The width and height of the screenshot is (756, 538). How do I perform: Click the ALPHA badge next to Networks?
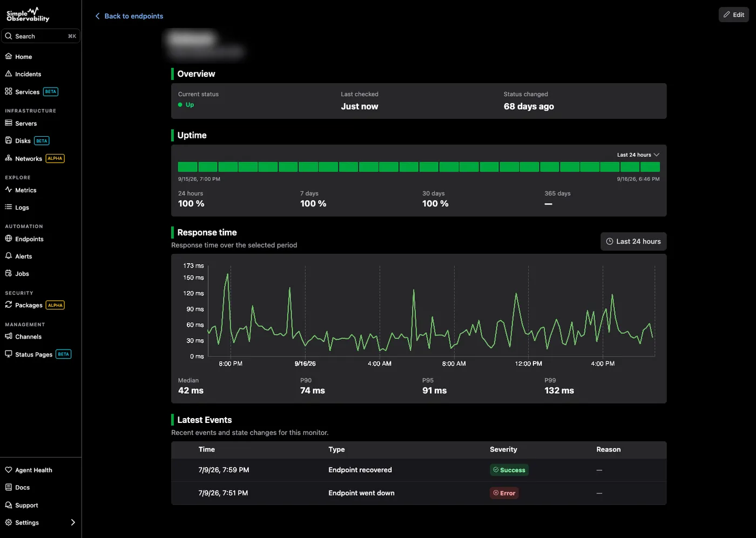click(x=55, y=158)
